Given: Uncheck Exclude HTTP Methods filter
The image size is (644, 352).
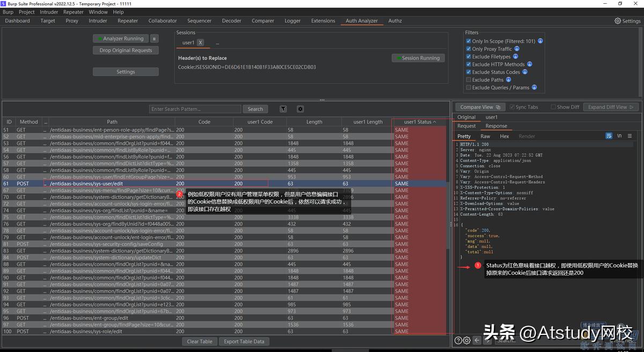Looking at the screenshot, I should tap(469, 64).
